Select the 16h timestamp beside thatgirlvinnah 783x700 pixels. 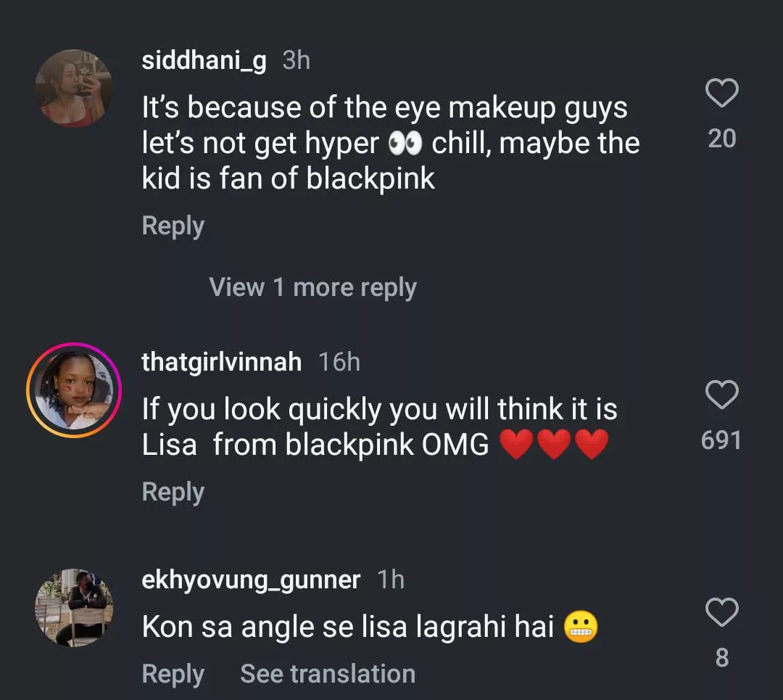(x=339, y=361)
